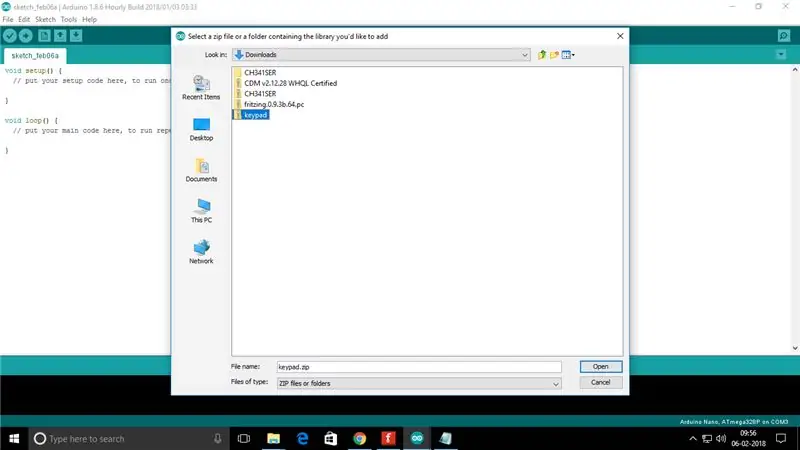The width and height of the screenshot is (800, 450).
Task: Click the Upload sketch arrow icon
Action: pyautogui.click(x=26, y=36)
